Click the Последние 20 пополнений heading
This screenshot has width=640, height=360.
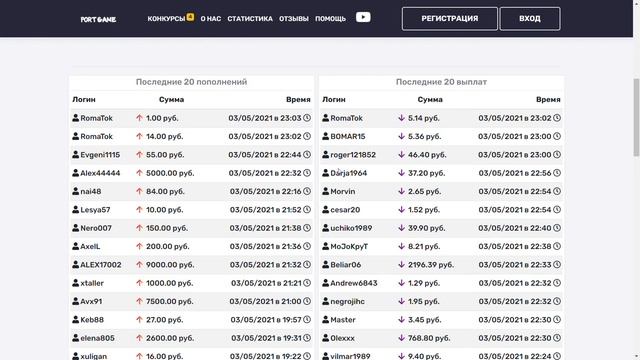point(191,82)
